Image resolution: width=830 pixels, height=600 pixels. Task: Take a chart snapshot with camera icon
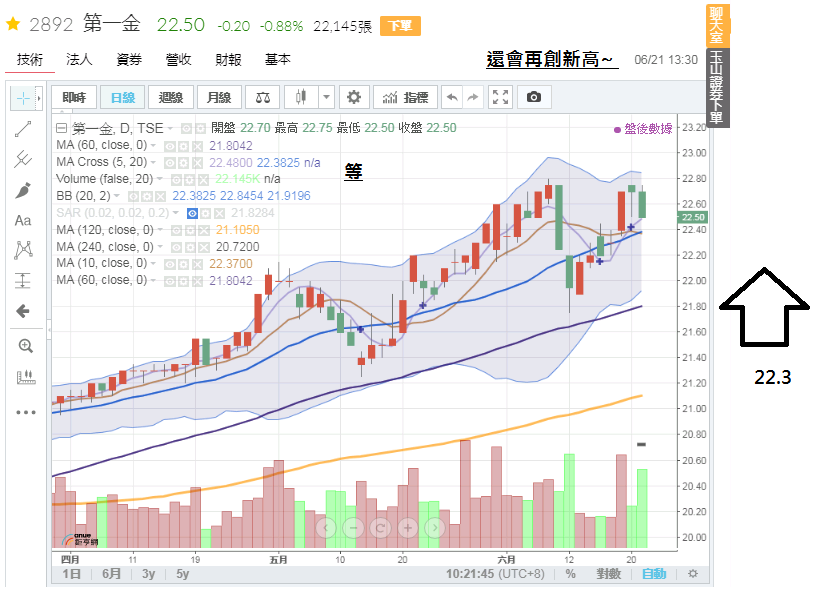tap(534, 97)
